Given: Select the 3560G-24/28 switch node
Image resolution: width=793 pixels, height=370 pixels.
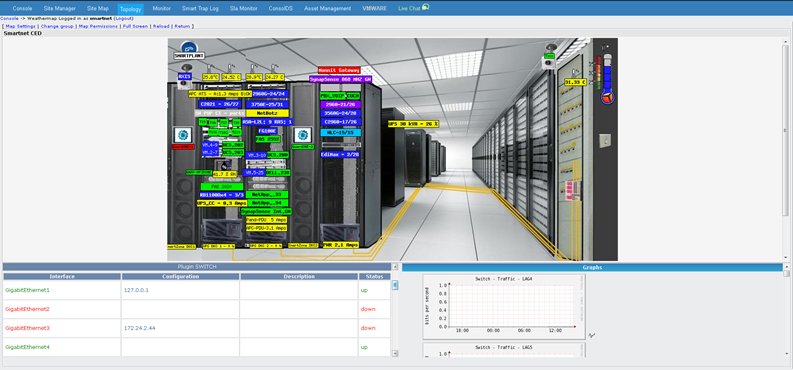Looking at the screenshot, I should coord(340,113).
